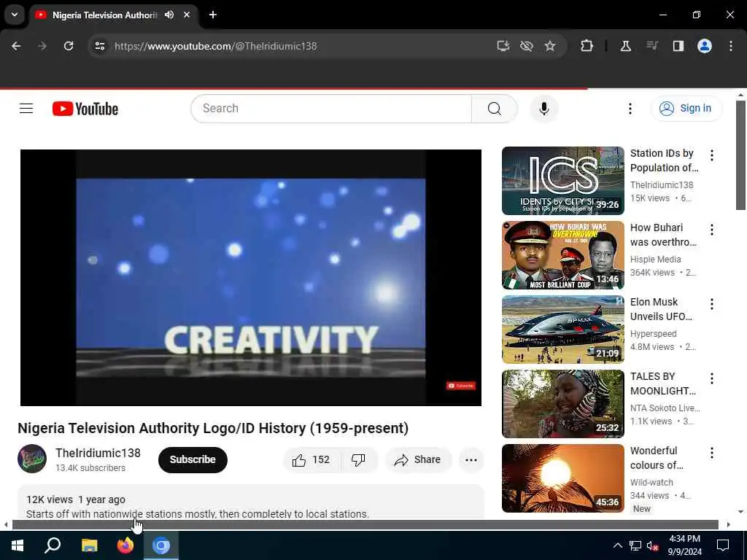Open Chrome Labs flask icon

(x=625, y=46)
